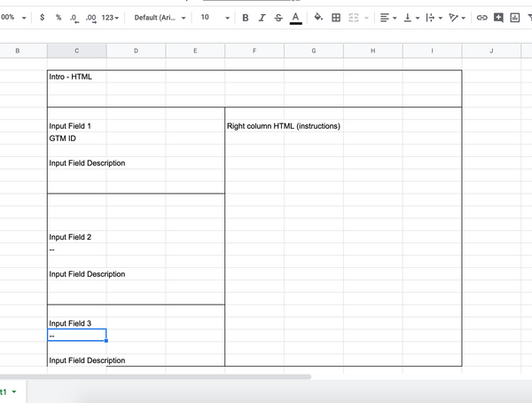
Task: Select the column F header
Action: pyautogui.click(x=254, y=51)
